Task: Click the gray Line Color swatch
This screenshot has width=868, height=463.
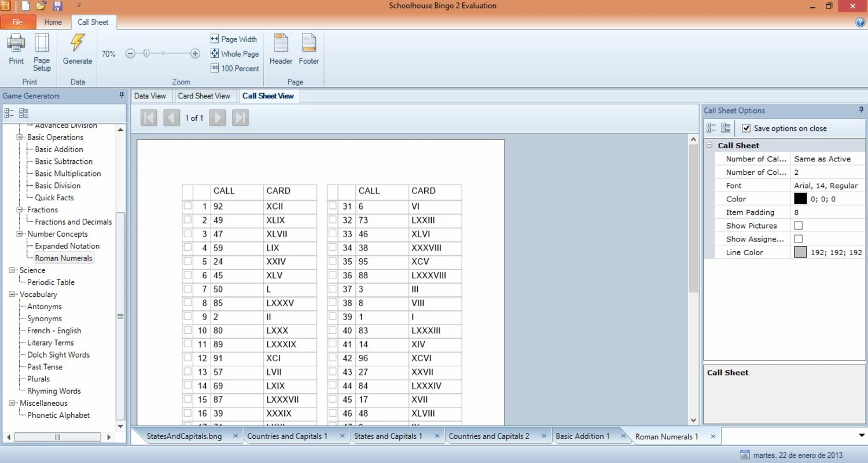Action: click(x=800, y=252)
